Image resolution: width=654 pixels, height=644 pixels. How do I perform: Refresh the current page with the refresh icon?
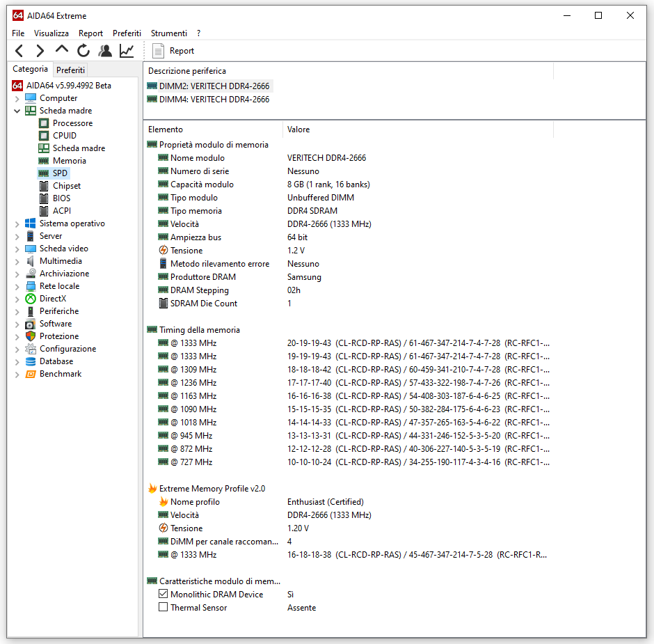pyautogui.click(x=83, y=51)
